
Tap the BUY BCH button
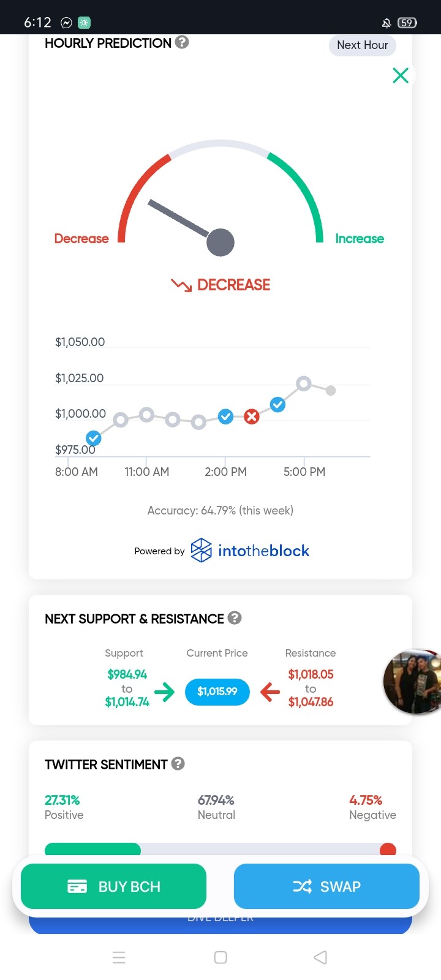[x=113, y=886]
